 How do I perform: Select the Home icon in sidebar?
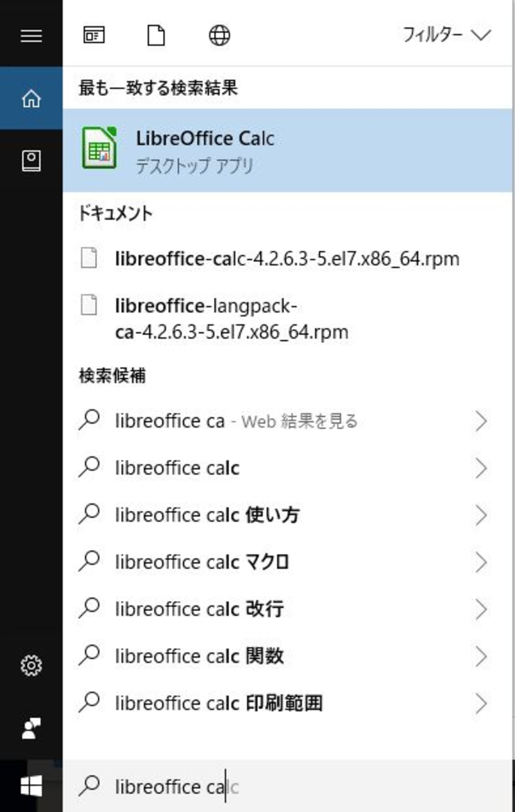pos(31,98)
